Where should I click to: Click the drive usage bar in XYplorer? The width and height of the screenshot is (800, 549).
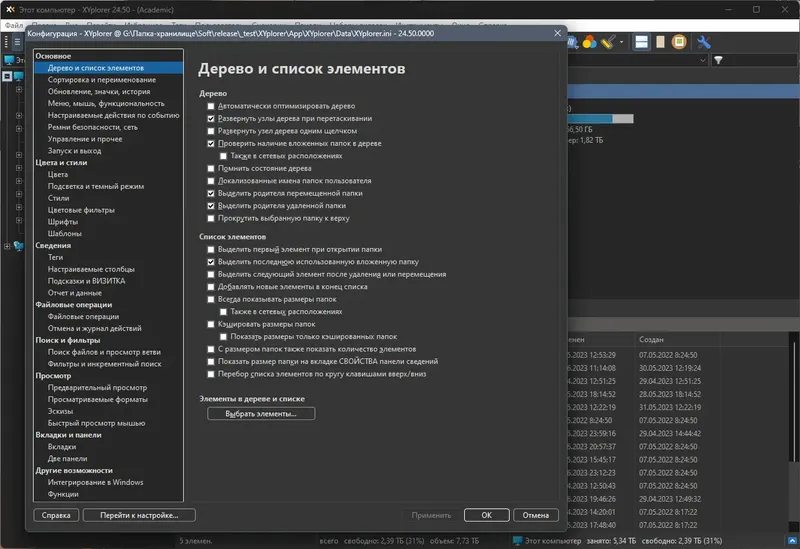[x=600, y=118]
